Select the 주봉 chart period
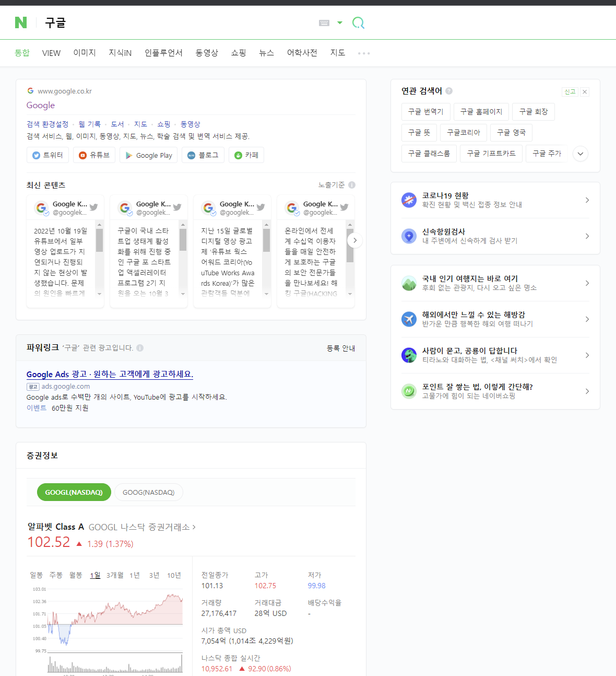616x676 pixels. coord(56,575)
